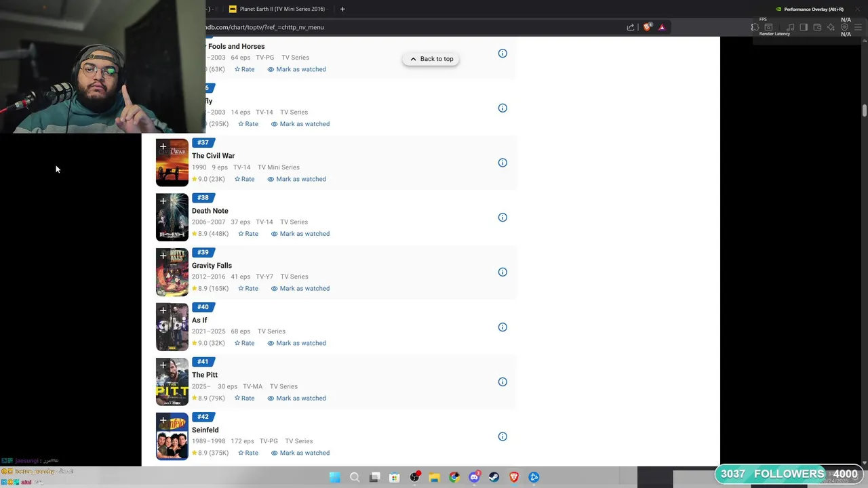Open Windows Start menu
This screenshot has height=488, width=868.
coord(335,477)
